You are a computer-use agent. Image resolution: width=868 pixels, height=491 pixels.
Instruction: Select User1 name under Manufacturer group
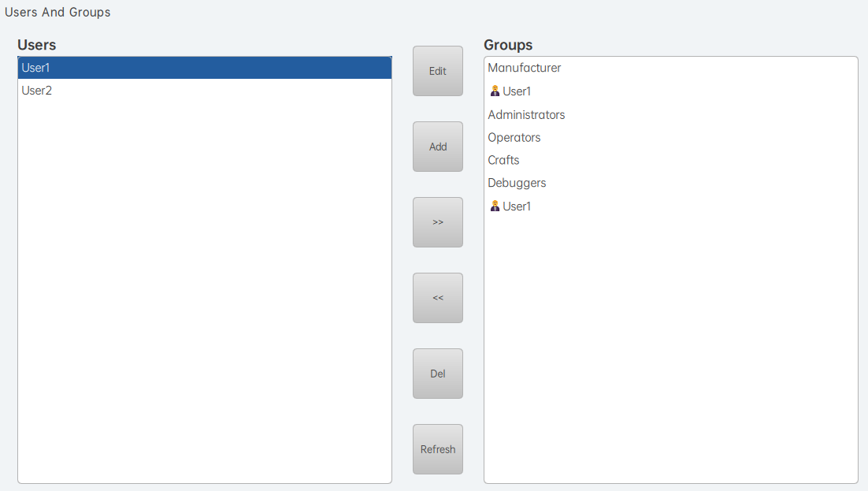point(517,91)
